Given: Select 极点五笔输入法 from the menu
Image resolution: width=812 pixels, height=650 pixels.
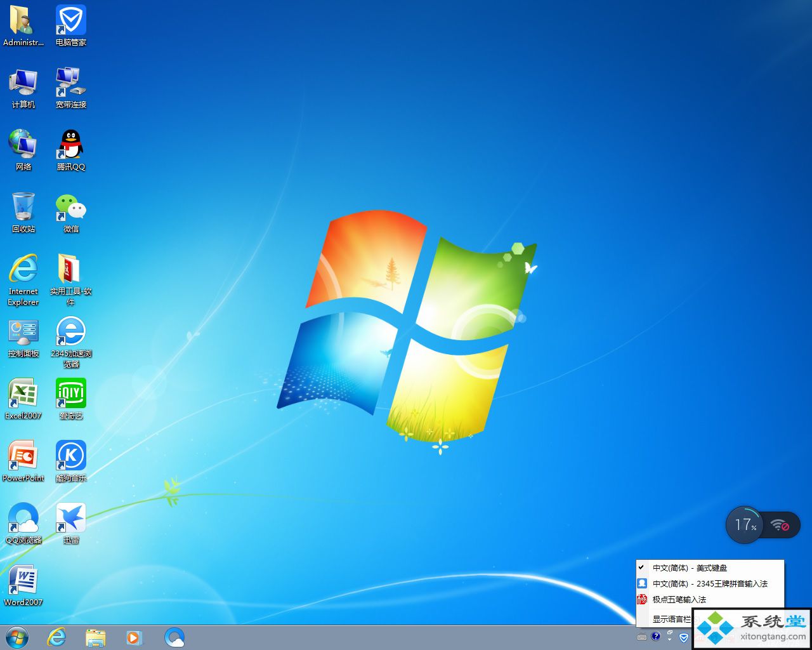Looking at the screenshot, I should click(x=710, y=599).
